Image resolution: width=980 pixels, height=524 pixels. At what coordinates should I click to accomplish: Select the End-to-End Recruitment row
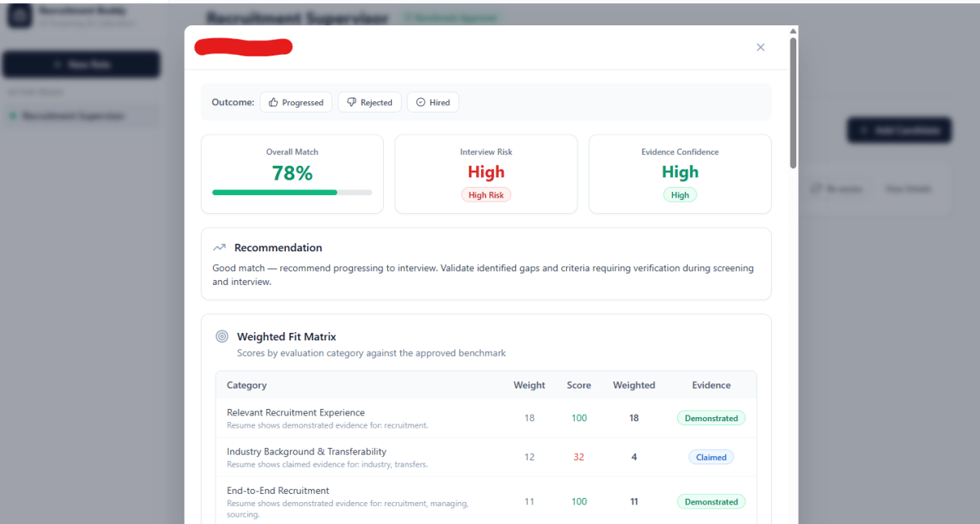coord(486,501)
